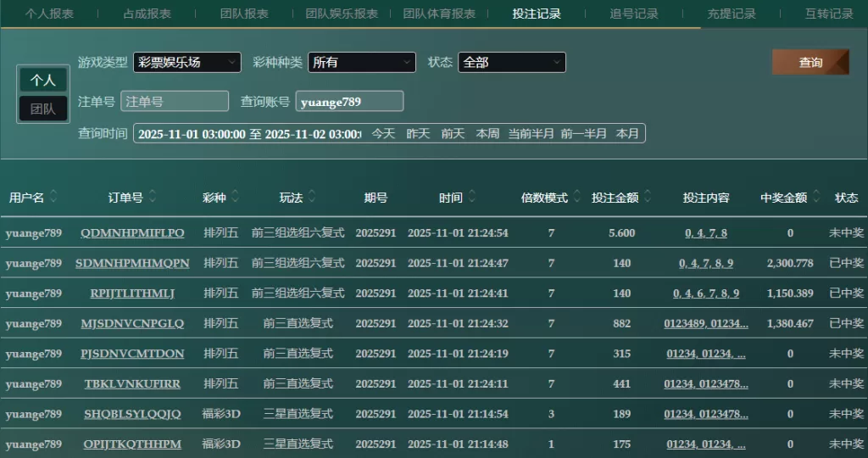The image size is (868, 458).
Task: Open order link QDMNHPMIFLPO
Action: pyautogui.click(x=132, y=233)
